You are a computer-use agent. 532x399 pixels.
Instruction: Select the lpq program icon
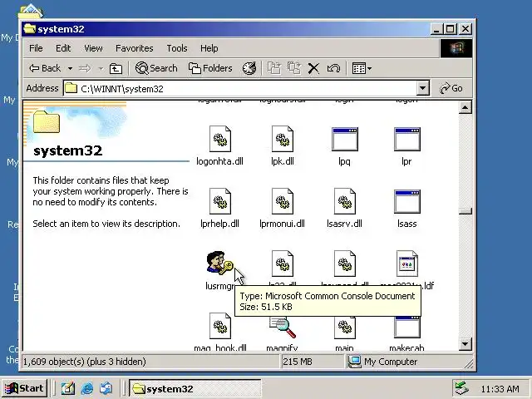click(x=345, y=139)
